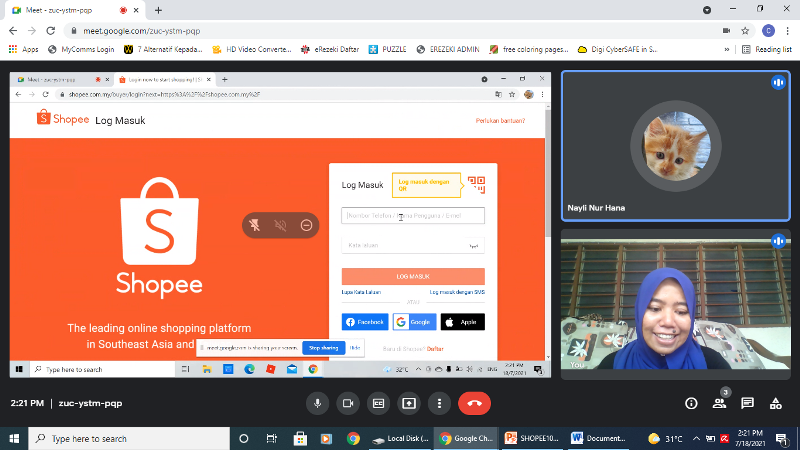Open Task View in taskbar
800x450 pixels.
pos(271,438)
